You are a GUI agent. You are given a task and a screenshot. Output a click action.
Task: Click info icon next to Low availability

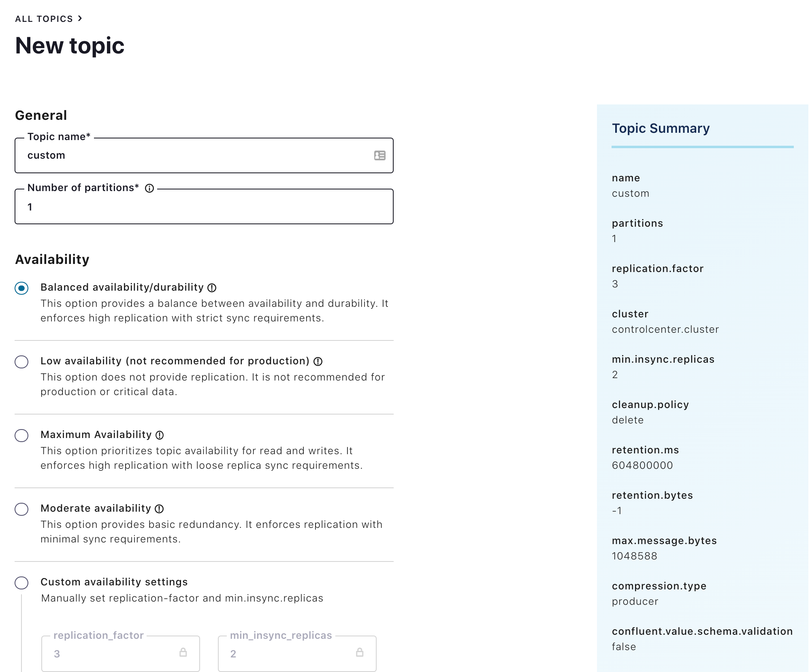[x=318, y=362]
